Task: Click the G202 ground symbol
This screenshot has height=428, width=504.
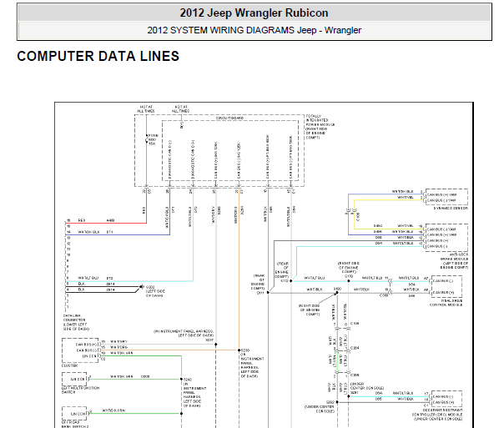Action: click(141, 287)
